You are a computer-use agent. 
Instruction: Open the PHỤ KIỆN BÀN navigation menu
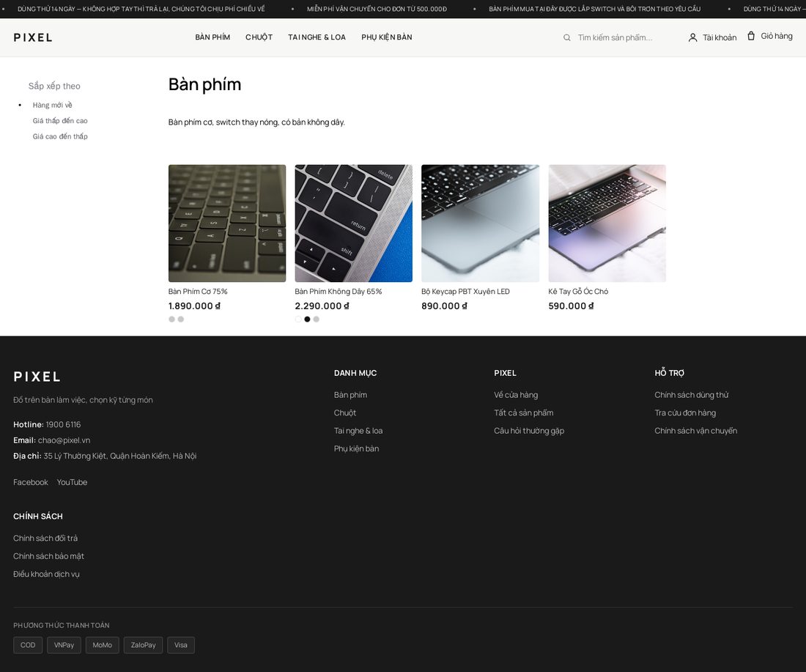click(387, 37)
